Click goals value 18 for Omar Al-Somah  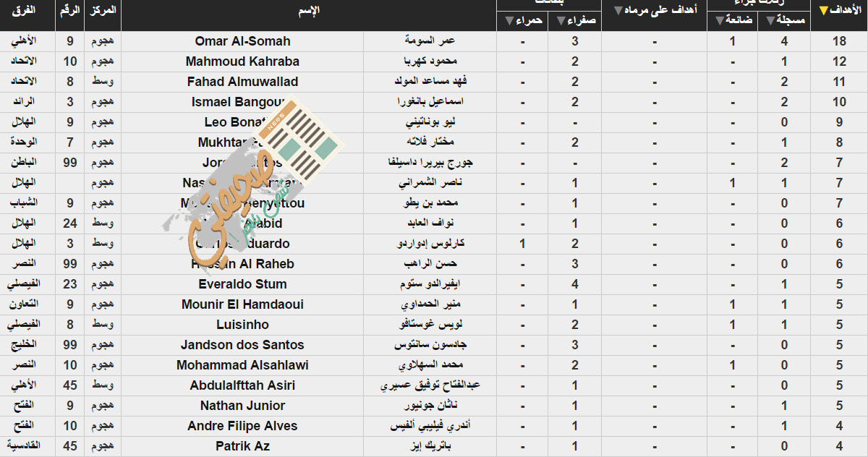click(839, 41)
